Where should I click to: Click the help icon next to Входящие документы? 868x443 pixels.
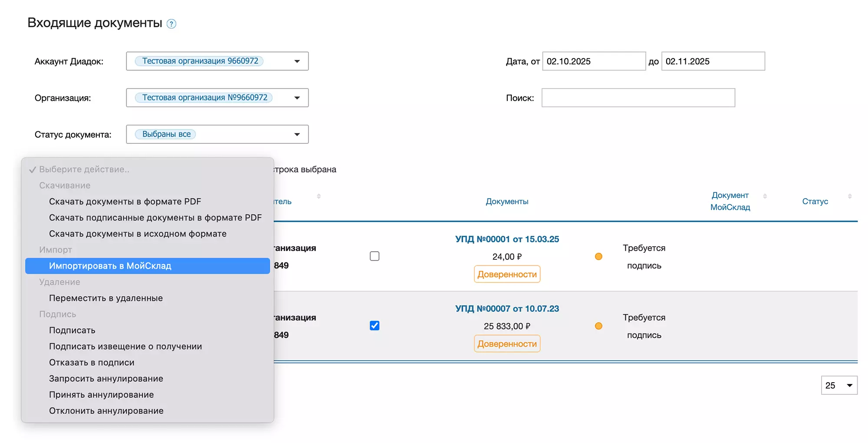coord(171,24)
